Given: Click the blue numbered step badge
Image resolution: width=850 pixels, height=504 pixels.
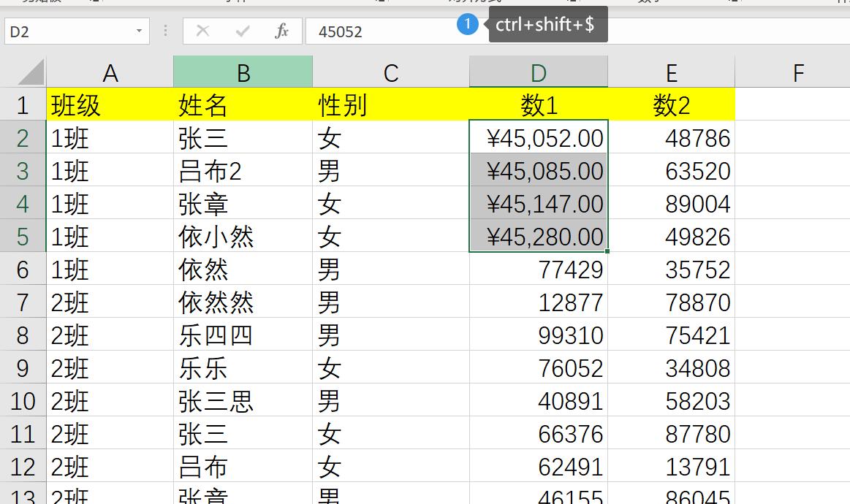Looking at the screenshot, I should [466, 24].
